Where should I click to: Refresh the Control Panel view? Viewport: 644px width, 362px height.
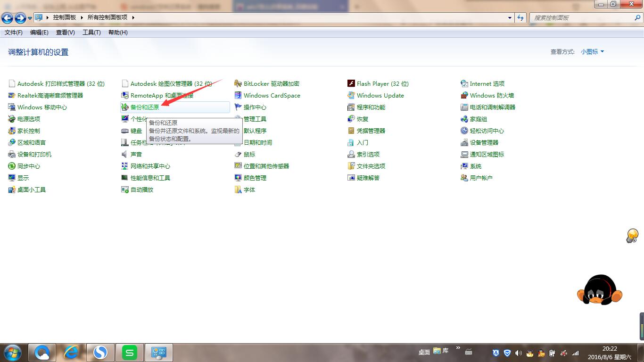[520, 18]
